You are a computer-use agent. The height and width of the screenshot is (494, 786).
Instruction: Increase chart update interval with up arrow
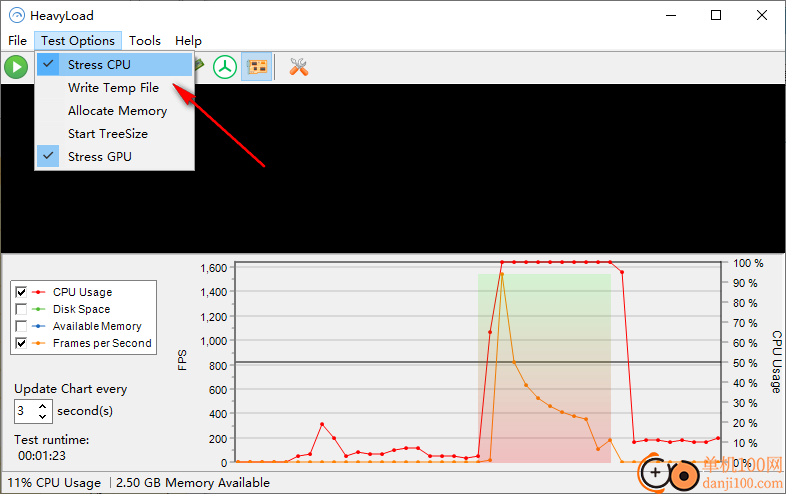pos(43,406)
